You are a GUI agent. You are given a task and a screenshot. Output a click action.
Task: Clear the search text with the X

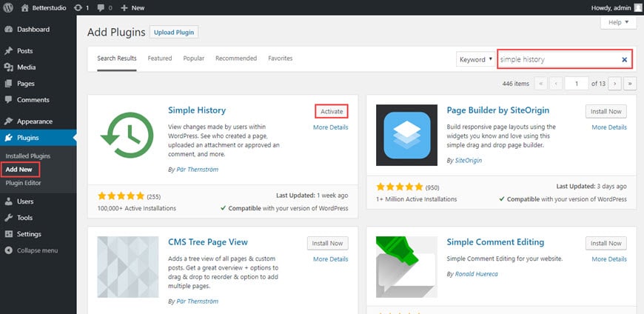tap(624, 60)
